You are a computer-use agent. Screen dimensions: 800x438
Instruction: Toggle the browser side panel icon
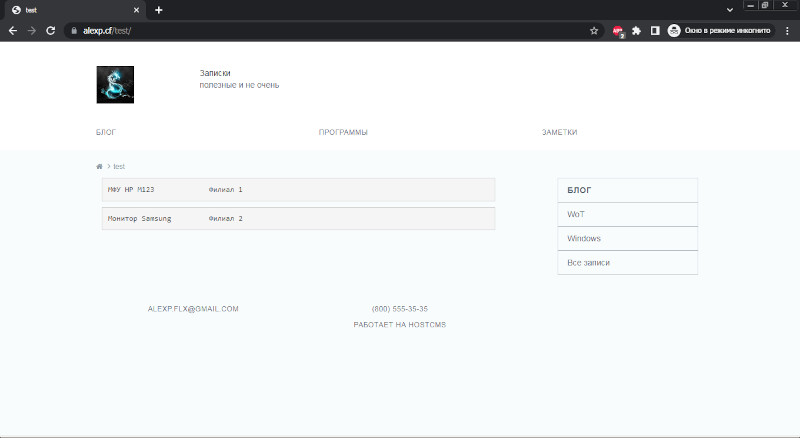coord(655,31)
